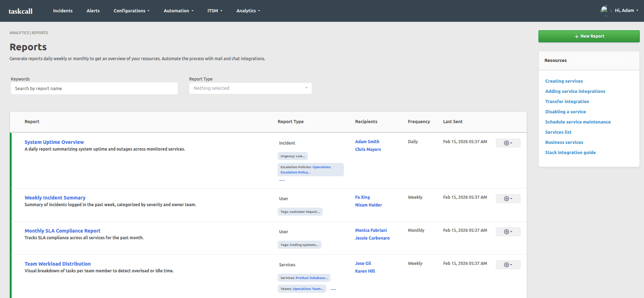Open Schedule service maintenance link
The height and width of the screenshot is (298, 644).
578,122
